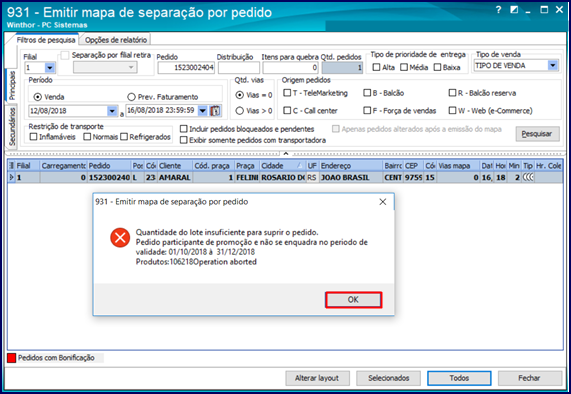Viewport: 571px width, 394px height.
Task: Click the Fechar button
Action: 529,378
